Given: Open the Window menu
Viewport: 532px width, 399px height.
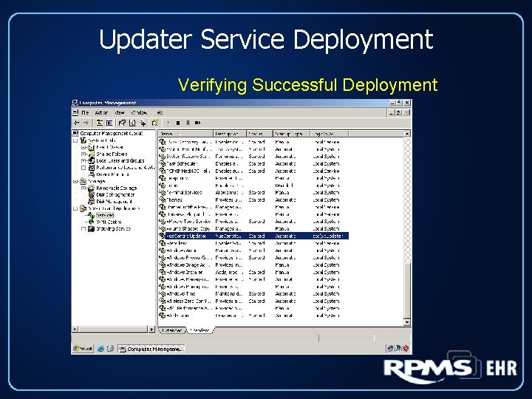Looking at the screenshot, I should pos(139,112).
